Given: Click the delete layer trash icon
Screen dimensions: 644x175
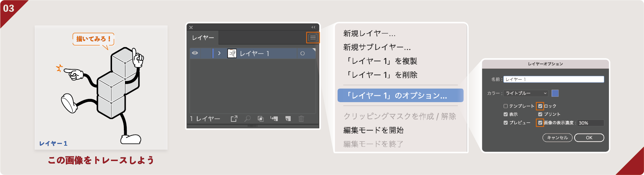Looking at the screenshot, I should pos(301,119).
